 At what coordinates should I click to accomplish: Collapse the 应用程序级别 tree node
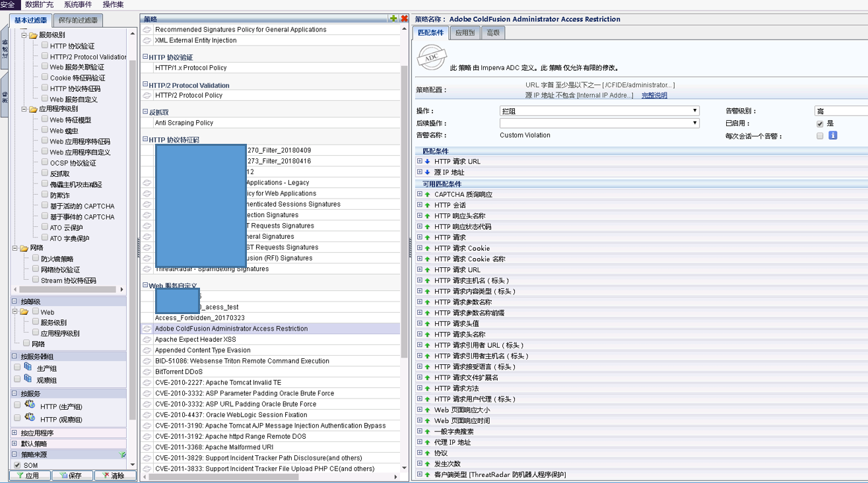(x=24, y=109)
